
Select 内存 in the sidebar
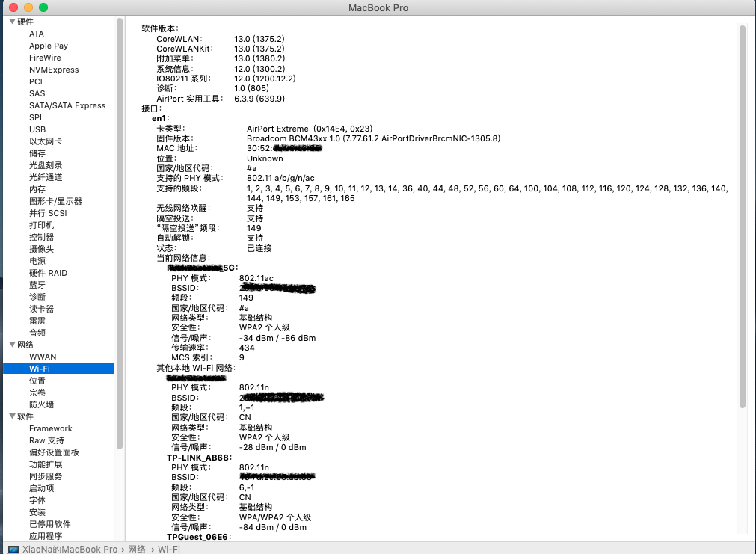pos(37,189)
